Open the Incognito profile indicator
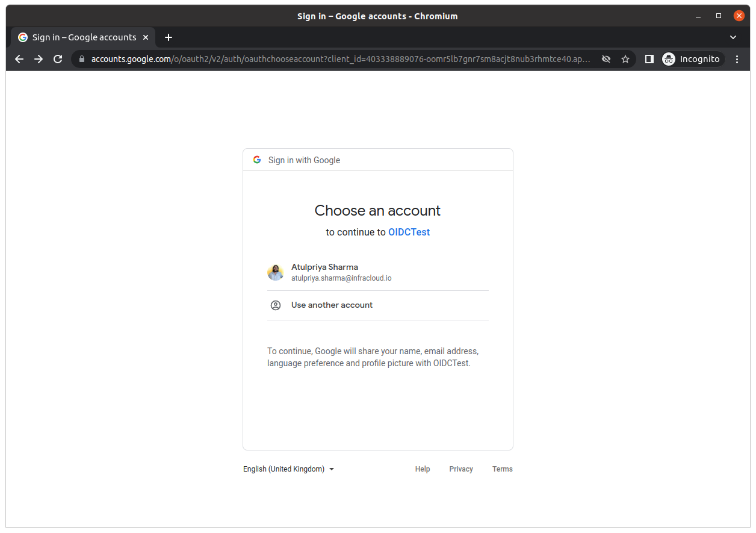The image size is (756, 533). coord(692,59)
